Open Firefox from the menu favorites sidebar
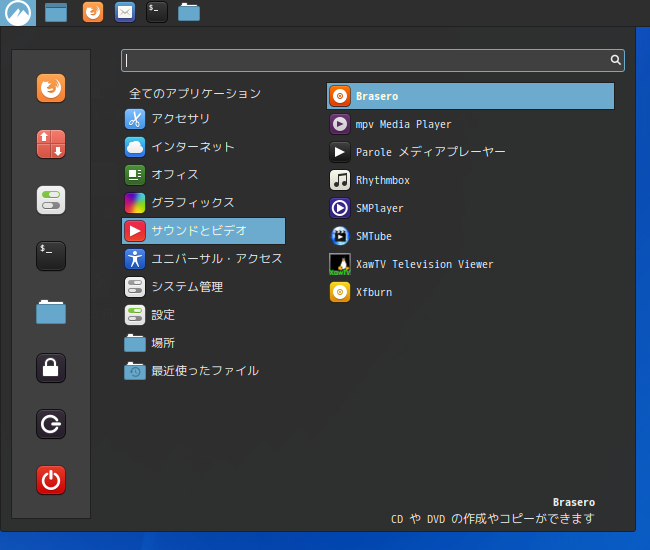This screenshot has width=650, height=550. click(x=51, y=88)
